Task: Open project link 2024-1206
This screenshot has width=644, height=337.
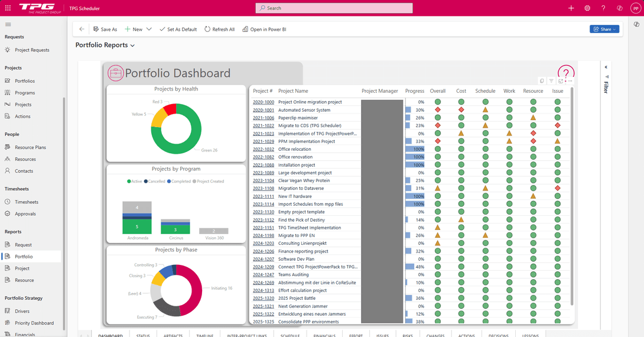Action: [264, 251]
